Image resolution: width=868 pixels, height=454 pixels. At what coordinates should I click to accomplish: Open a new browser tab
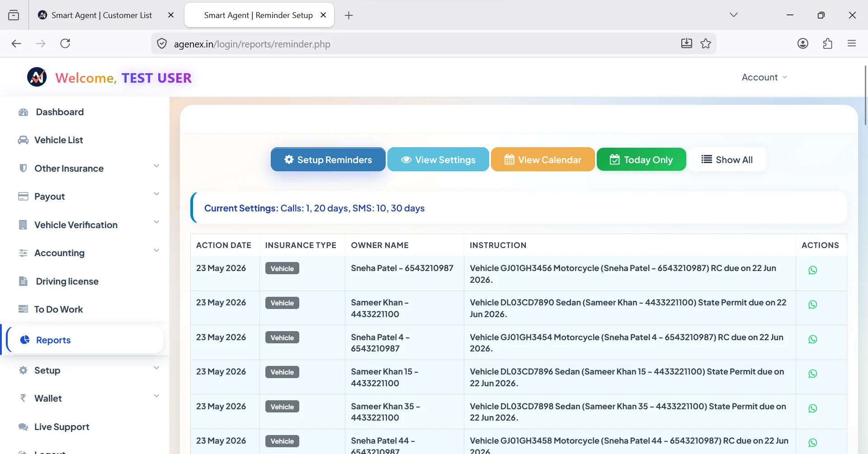coord(349,15)
